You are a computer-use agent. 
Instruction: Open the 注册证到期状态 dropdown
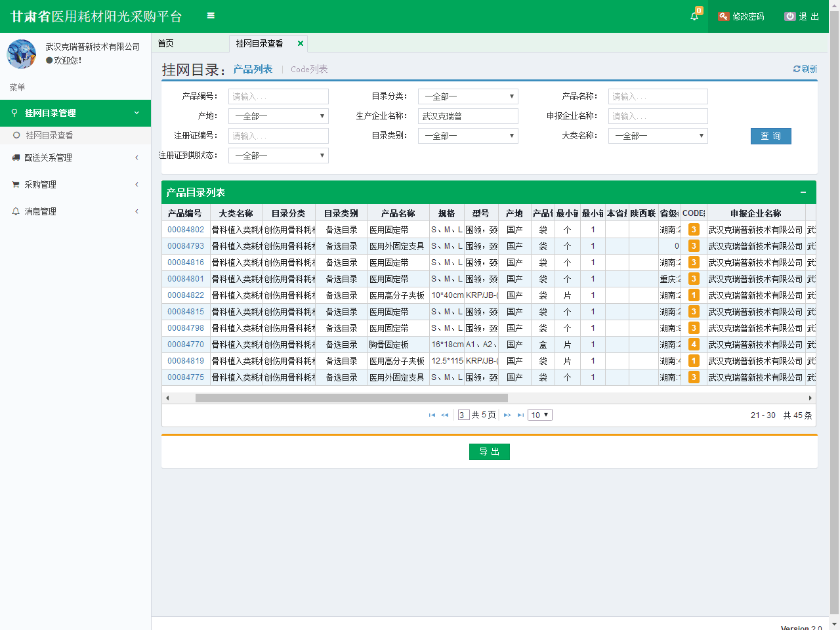click(278, 156)
